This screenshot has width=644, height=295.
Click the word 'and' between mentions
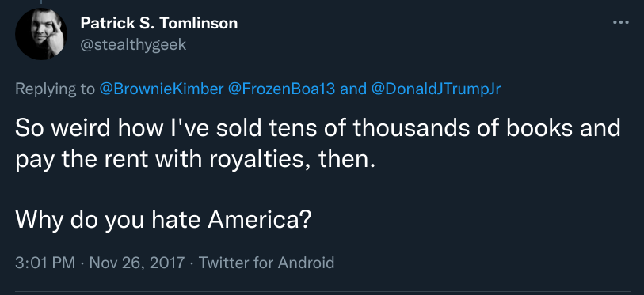353,89
